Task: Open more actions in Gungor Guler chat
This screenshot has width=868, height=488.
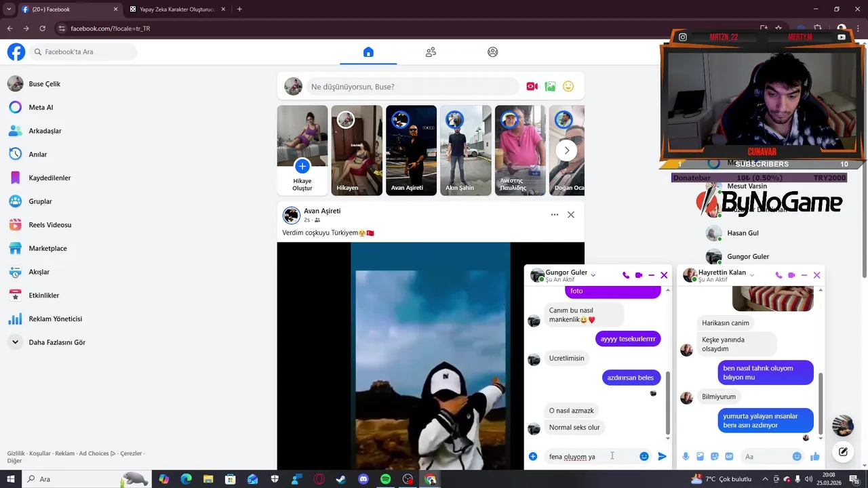Action: point(533,457)
